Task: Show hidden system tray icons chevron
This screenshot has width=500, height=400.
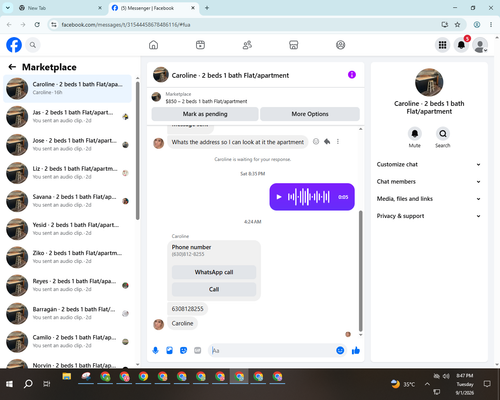Action: click(427, 384)
